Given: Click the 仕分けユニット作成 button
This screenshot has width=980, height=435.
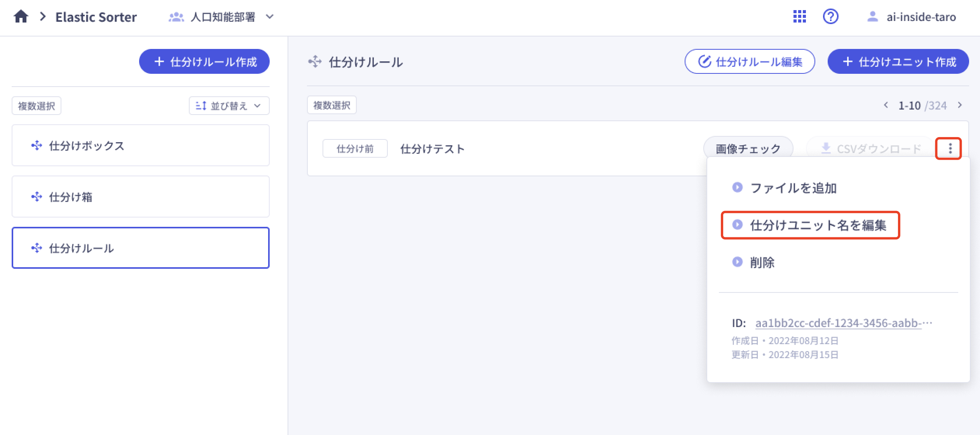Looking at the screenshot, I should 898,61.
